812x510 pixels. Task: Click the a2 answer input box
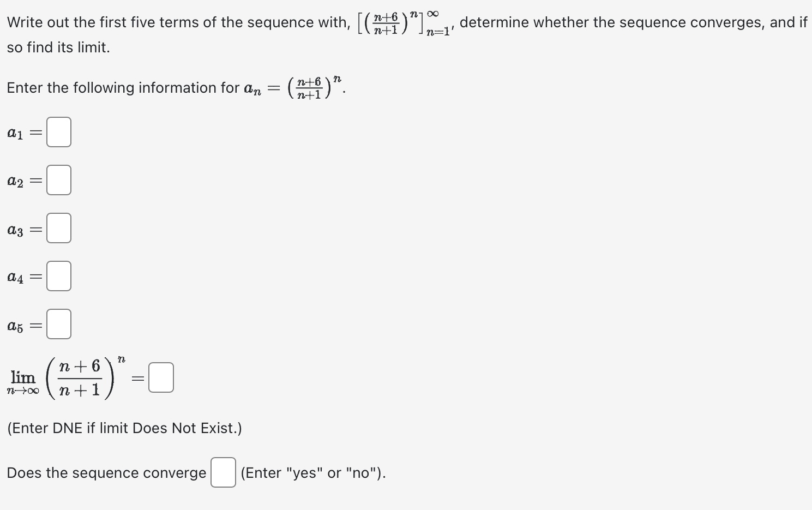click(58, 179)
